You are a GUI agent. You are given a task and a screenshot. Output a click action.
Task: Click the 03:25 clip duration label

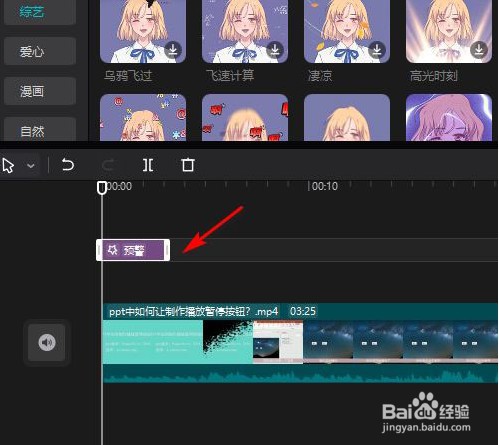(x=303, y=311)
